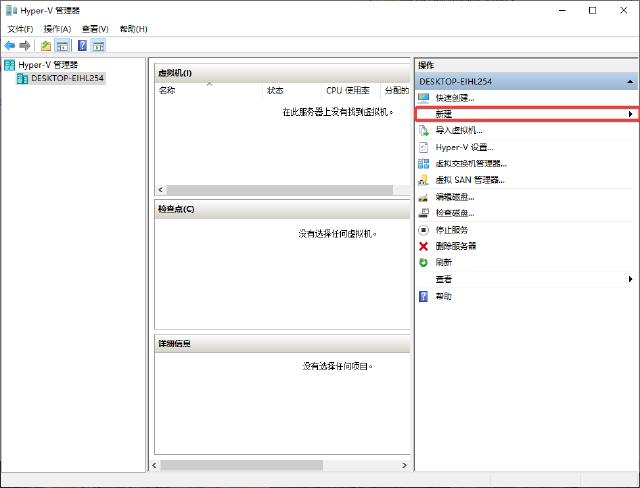Viewport: 640px width, 488px height.
Task: Click the 检查磁盘 icon
Action: tap(424, 213)
